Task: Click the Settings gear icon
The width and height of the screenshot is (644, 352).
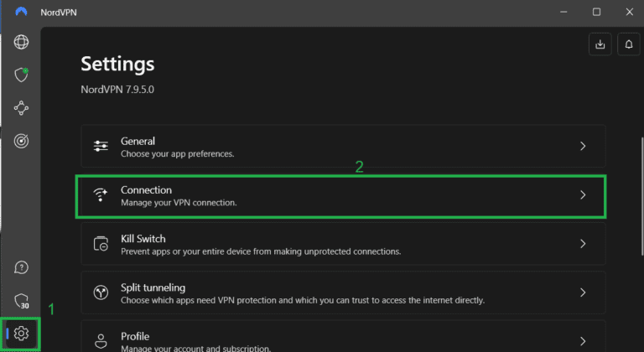Action: pos(21,334)
